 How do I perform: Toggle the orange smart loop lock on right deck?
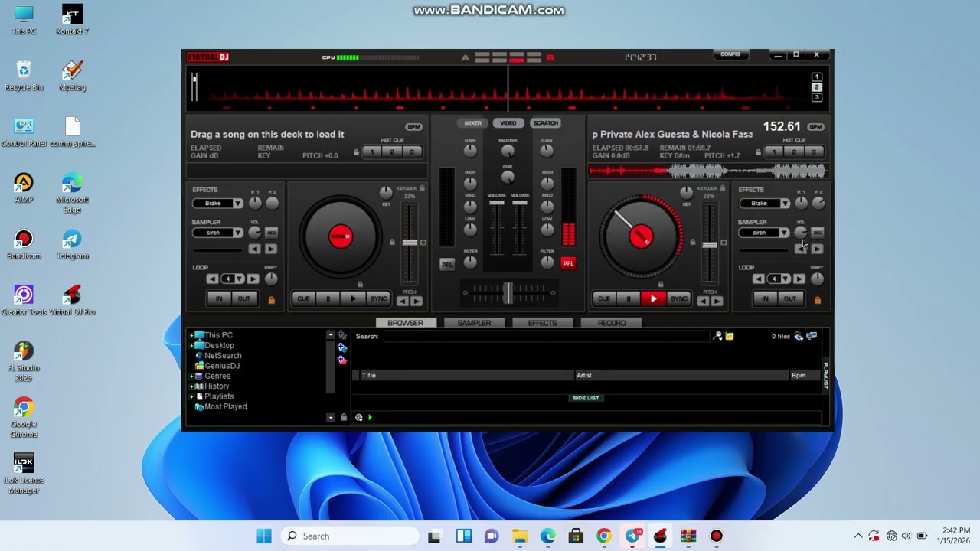click(817, 299)
